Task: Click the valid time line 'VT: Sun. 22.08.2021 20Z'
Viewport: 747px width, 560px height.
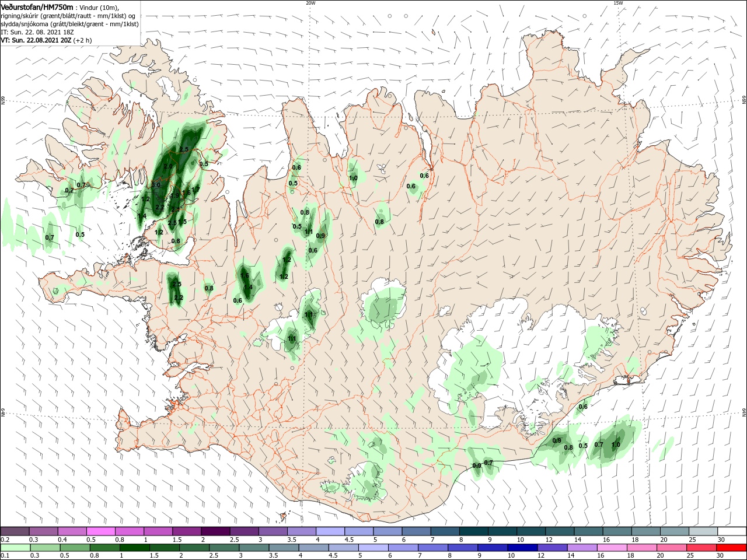Action: pyautogui.click(x=36, y=40)
